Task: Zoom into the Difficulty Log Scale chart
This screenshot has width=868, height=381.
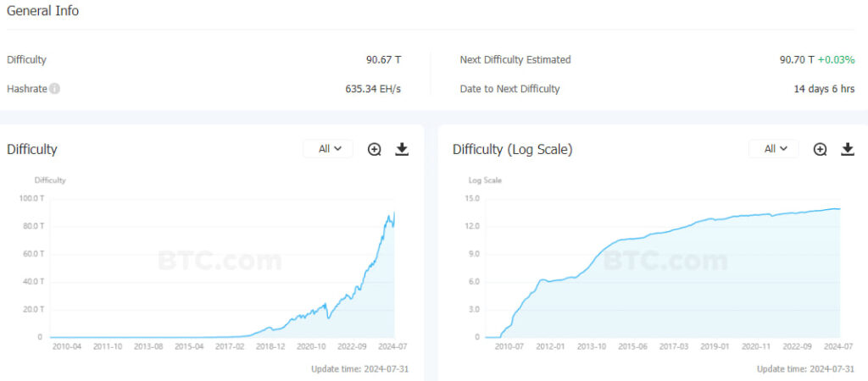Action: point(820,149)
